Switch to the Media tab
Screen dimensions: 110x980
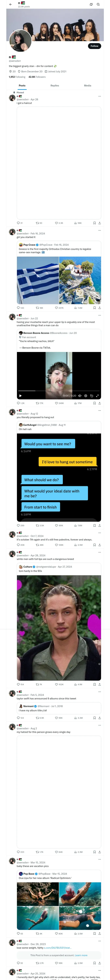(x=88, y=86)
